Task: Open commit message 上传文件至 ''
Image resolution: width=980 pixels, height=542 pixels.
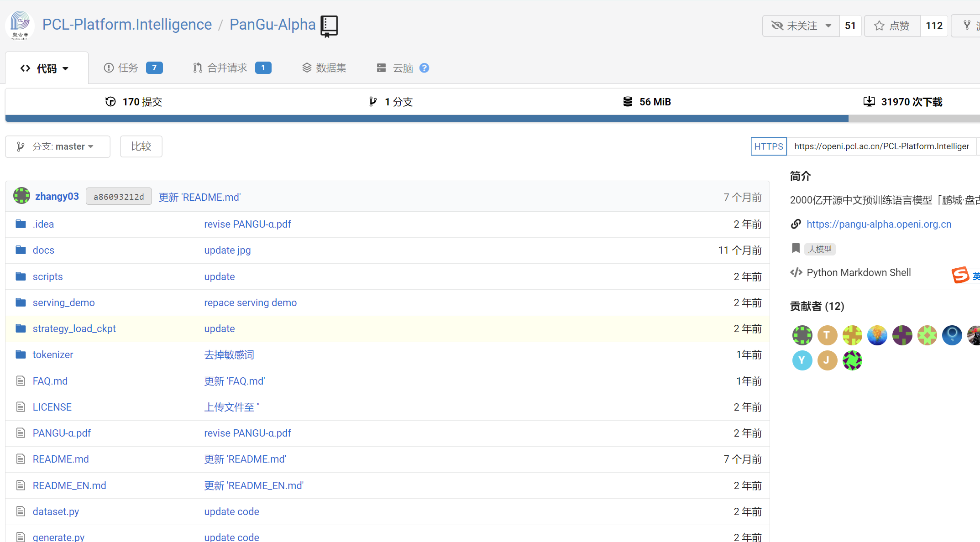Action: [x=231, y=407]
